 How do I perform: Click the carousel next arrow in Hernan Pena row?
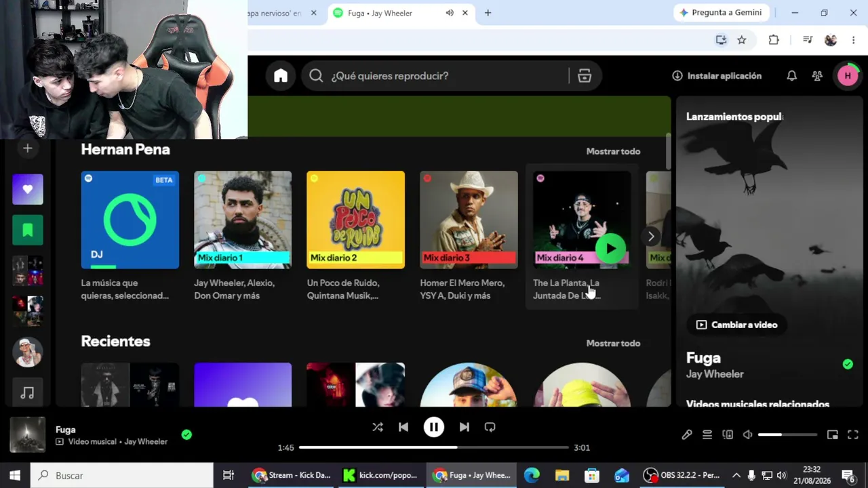click(651, 237)
